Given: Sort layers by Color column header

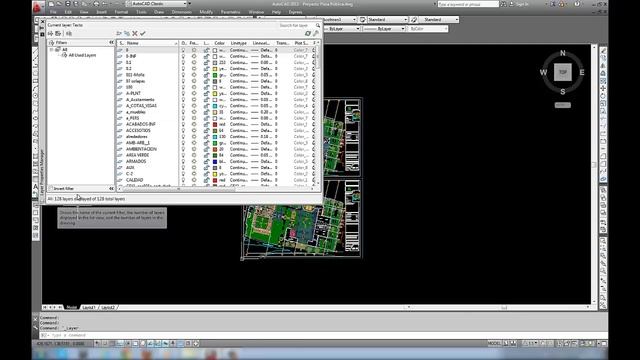Looking at the screenshot, I should [x=220, y=43].
